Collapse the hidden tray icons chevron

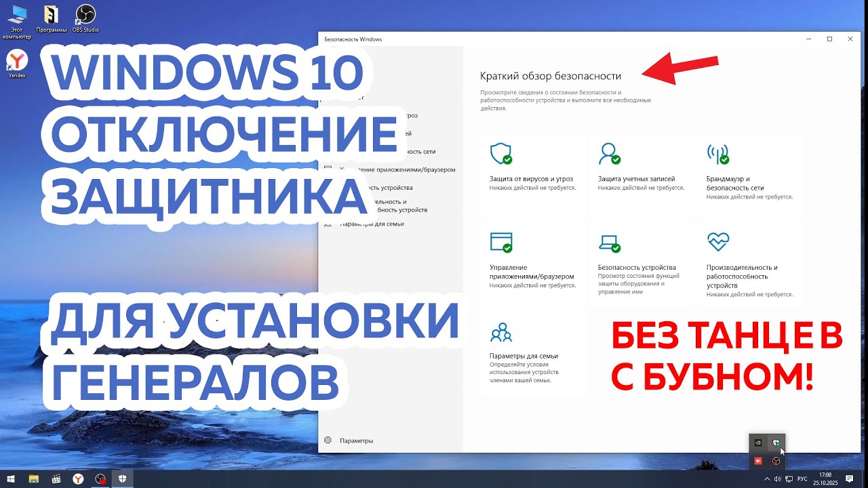tap(767, 479)
